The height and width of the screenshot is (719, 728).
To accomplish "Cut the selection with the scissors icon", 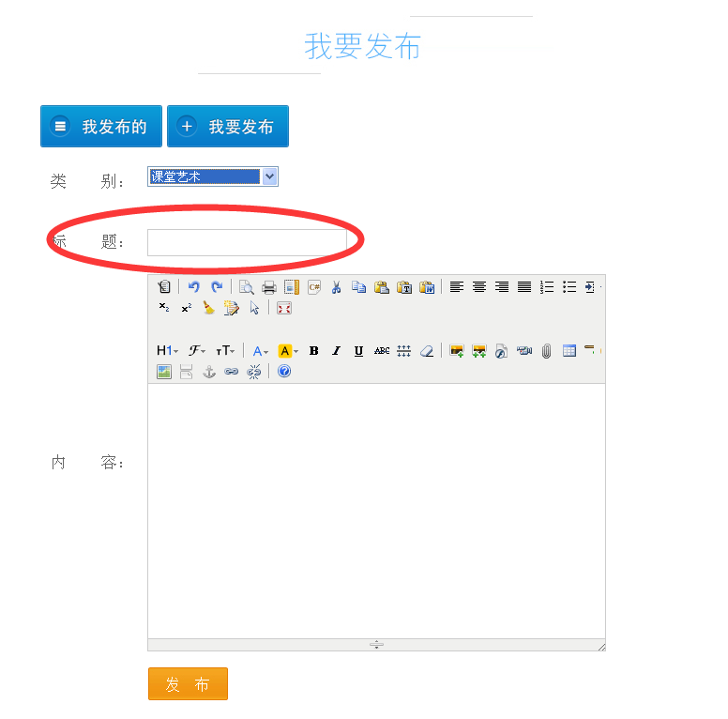I will [336, 287].
